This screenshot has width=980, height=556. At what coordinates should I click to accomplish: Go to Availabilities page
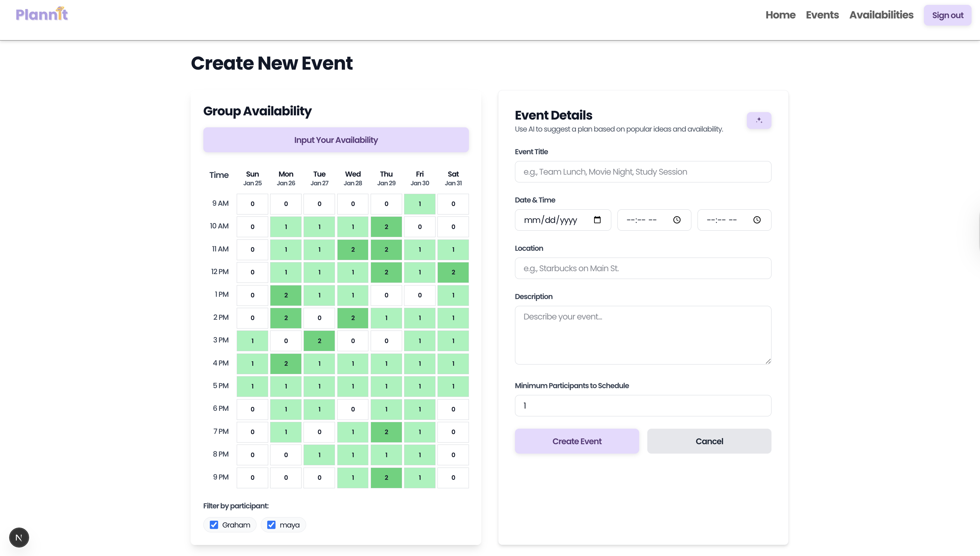[x=881, y=15]
